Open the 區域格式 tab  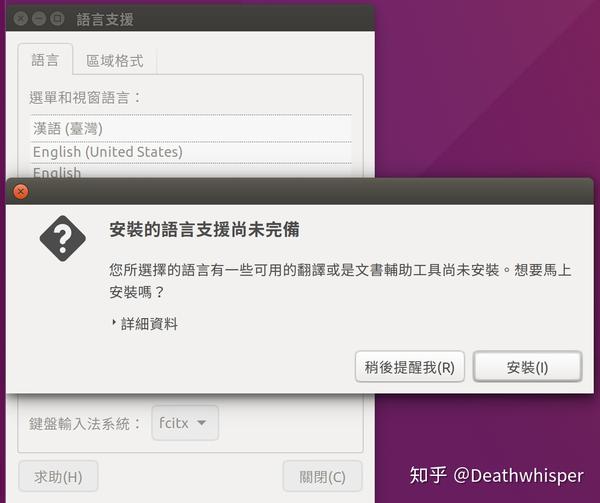(114, 61)
